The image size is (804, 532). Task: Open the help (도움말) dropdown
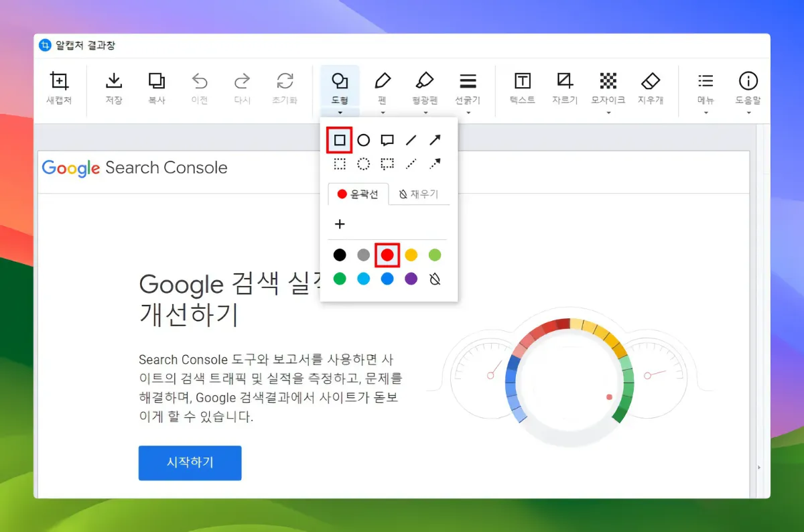(x=748, y=88)
